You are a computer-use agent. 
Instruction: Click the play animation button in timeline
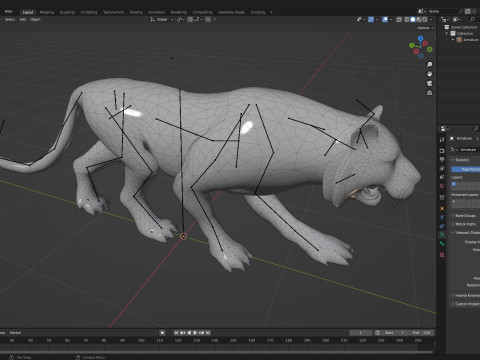[x=195, y=333]
